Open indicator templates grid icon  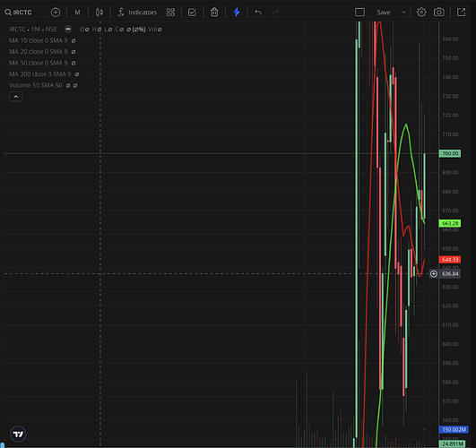point(170,13)
